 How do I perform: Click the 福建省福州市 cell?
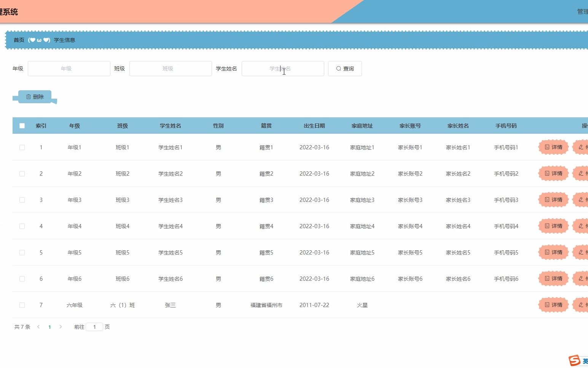[x=266, y=305]
